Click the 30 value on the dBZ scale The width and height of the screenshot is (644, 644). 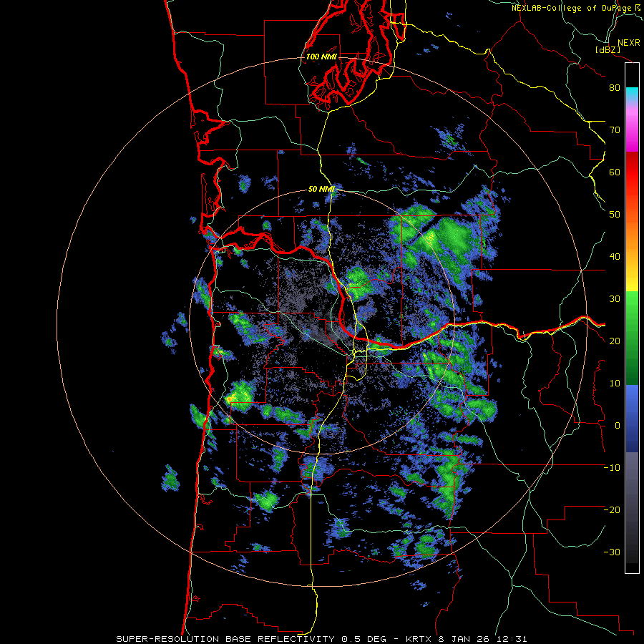[615, 298]
